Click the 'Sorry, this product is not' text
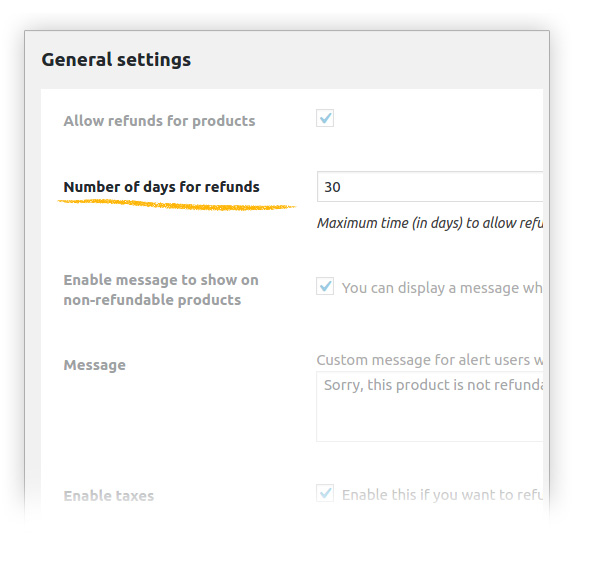 click(x=432, y=385)
